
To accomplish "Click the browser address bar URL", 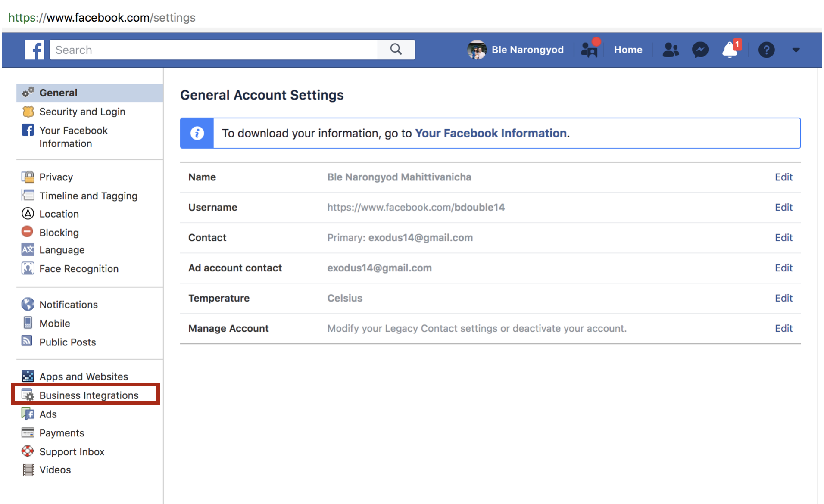I will click(x=102, y=17).
